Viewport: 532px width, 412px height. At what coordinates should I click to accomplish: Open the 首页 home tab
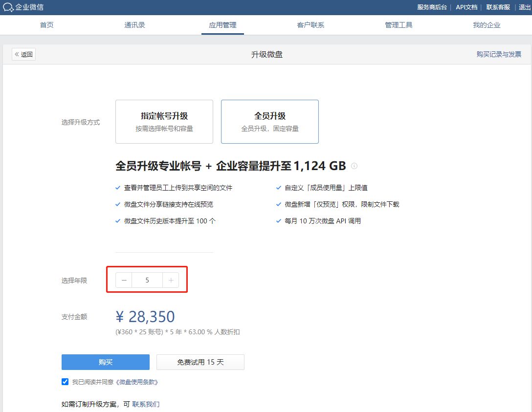point(47,25)
